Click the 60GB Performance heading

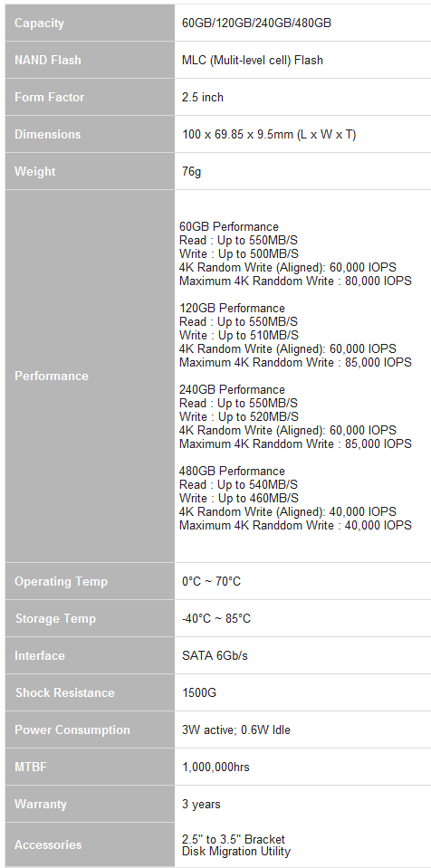(229, 227)
